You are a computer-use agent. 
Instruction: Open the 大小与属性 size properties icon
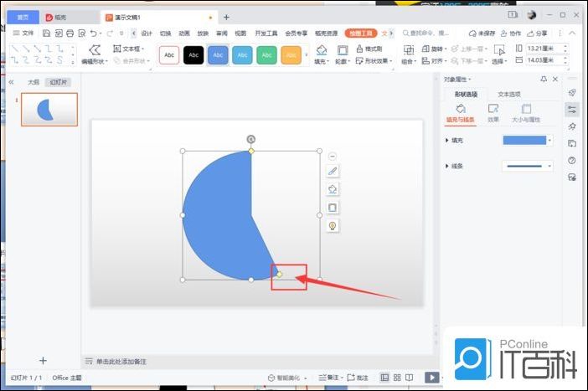point(526,110)
